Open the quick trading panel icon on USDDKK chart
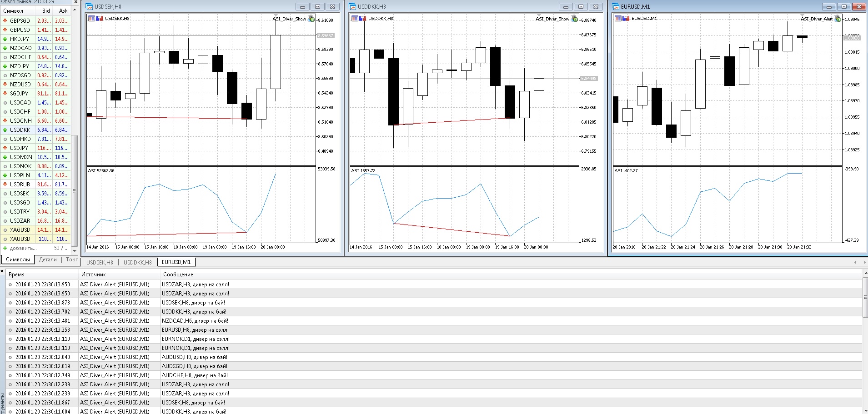The width and height of the screenshot is (868, 414). point(355,19)
